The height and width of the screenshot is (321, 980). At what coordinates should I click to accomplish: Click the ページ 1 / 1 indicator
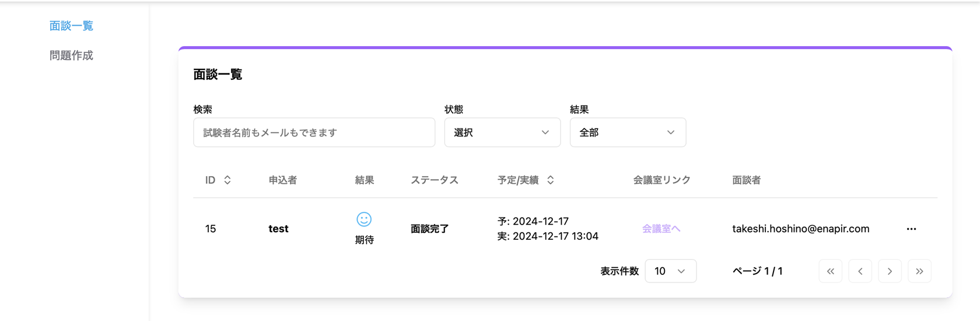[x=757, y=271]
